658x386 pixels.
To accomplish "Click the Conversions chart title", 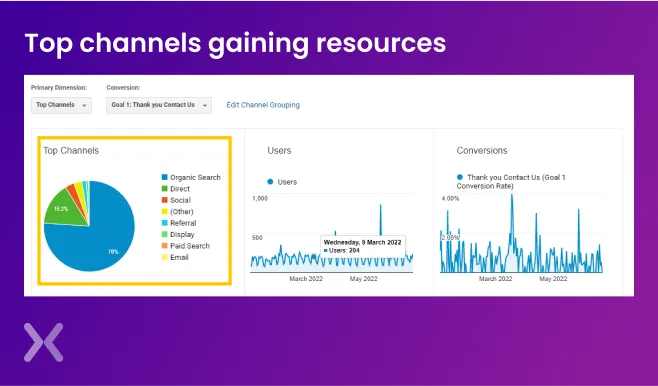I will [x=482, y=151].
